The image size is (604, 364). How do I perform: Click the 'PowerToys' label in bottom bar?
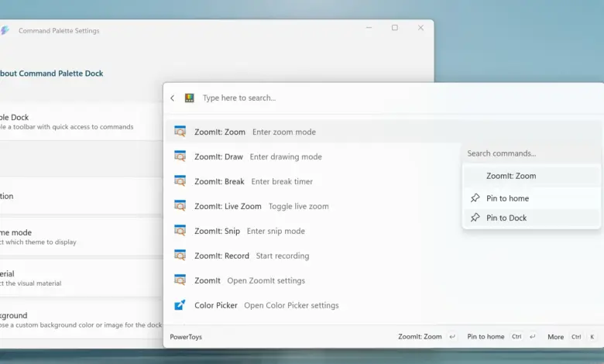[186, 337]
